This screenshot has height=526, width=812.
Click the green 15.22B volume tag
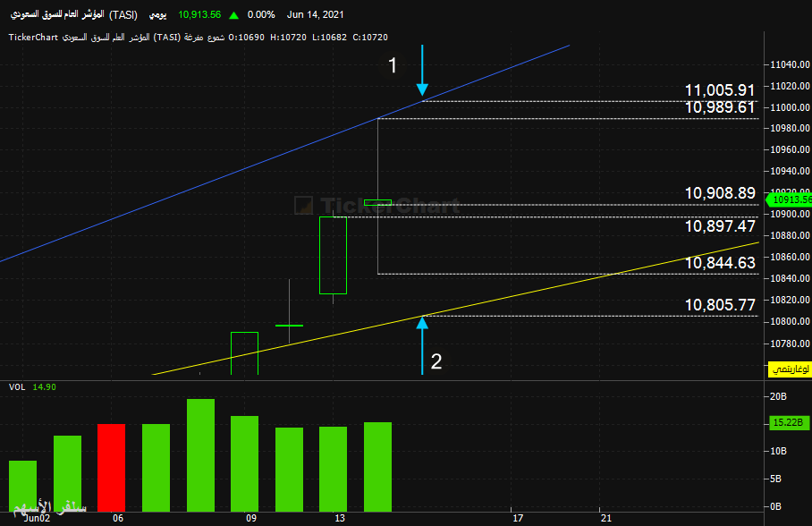point(788,423)
